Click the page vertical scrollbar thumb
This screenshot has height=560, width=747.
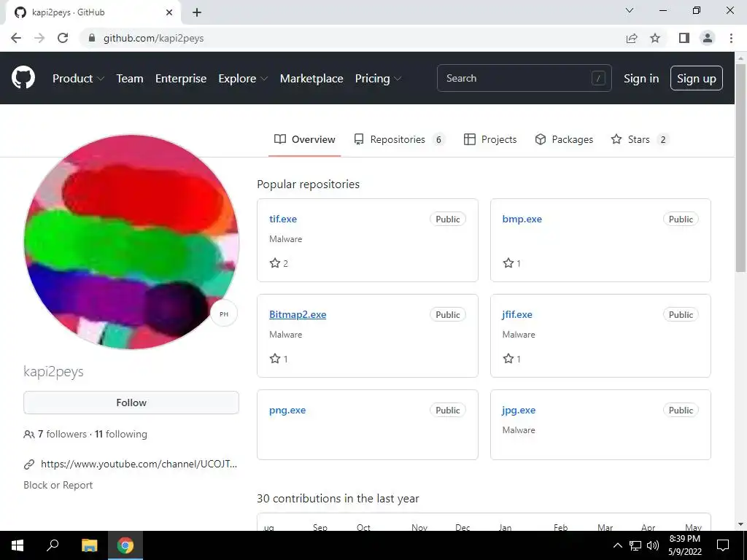point(741,168)
